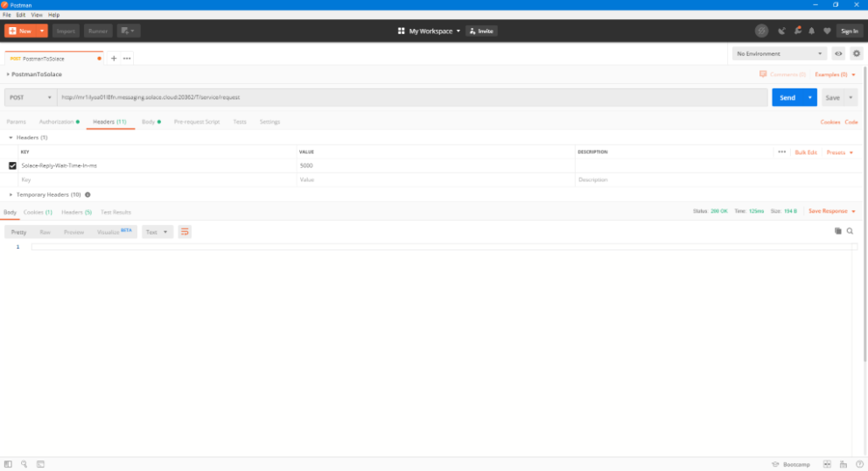Screen dimensions: 868x471
Task: Open a new request tab with plus icon
Action: [x=114, y=59]
